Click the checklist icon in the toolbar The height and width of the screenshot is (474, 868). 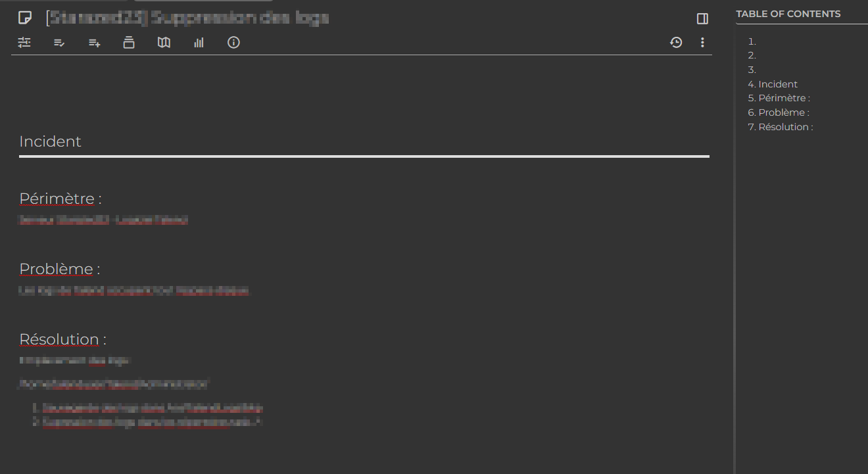point(59,42)
